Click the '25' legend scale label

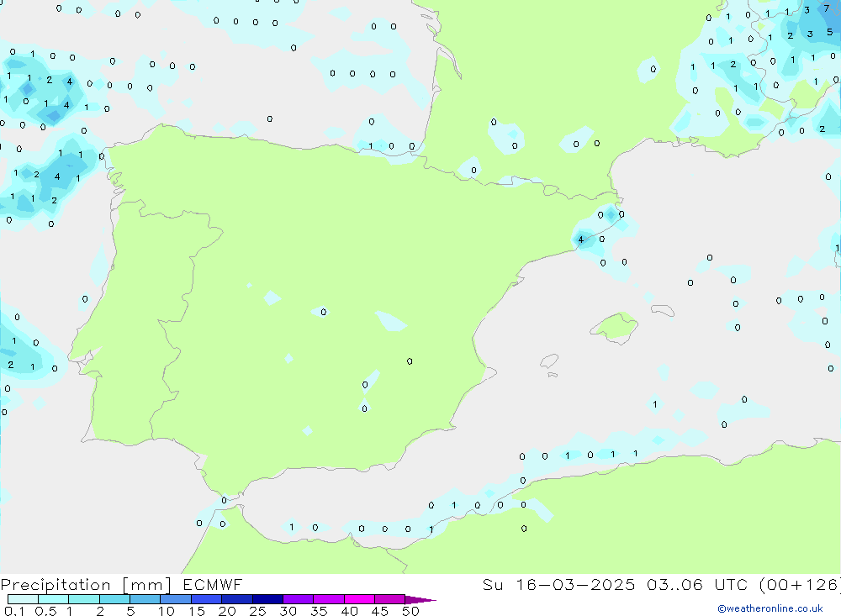point(258,611)
